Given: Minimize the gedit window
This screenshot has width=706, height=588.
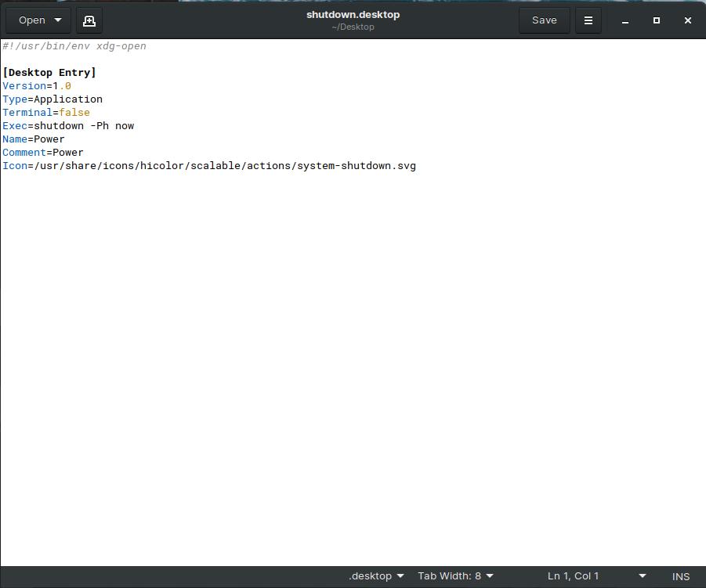Looking at the screenshot, I should (625, 20).
